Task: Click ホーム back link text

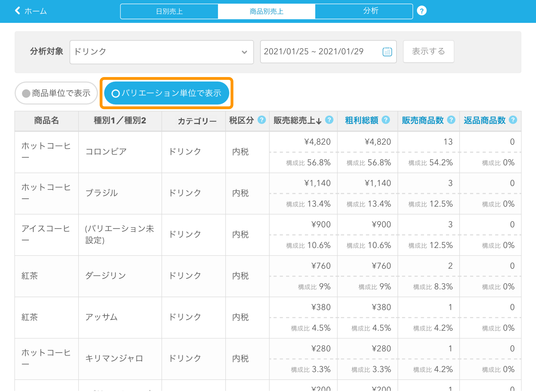Action: point(36,11)
